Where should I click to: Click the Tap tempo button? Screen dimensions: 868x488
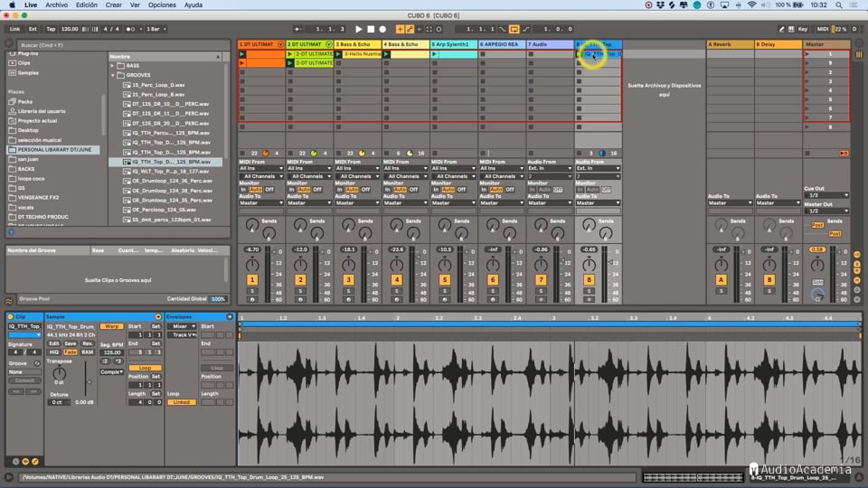pos(51,29)
